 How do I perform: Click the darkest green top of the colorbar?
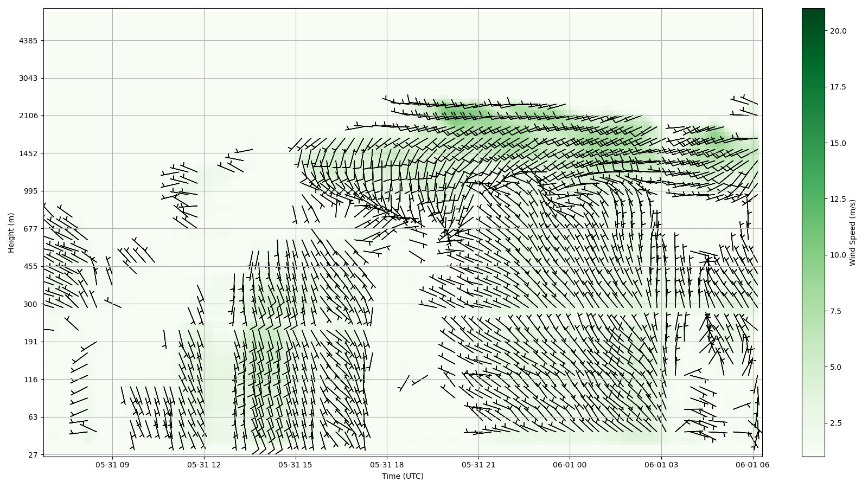point(813,12)
